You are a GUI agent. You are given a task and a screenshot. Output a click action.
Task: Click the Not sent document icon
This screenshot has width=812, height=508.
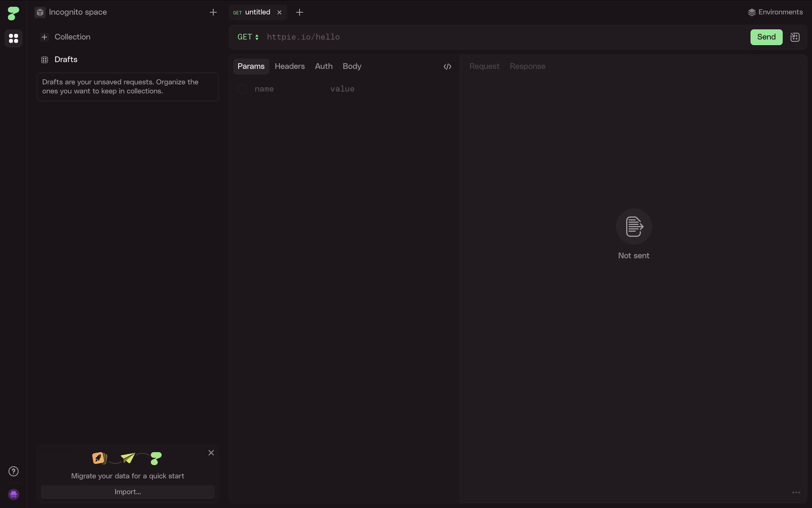coord(634,227)
